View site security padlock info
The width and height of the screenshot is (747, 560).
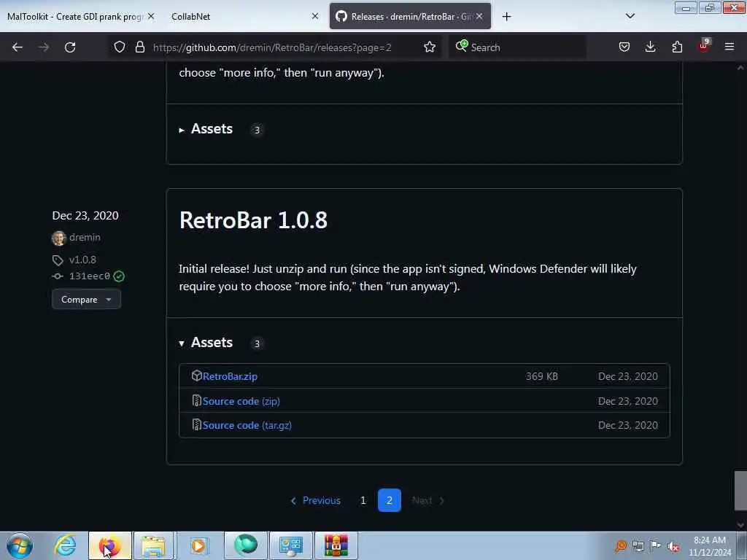[139, 47]
